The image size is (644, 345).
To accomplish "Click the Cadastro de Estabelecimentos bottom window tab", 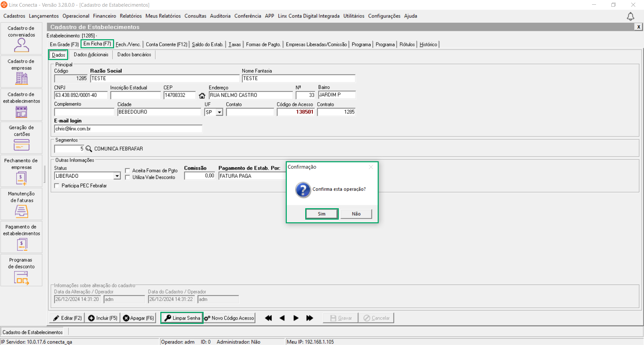I will (x=33, y=332).
